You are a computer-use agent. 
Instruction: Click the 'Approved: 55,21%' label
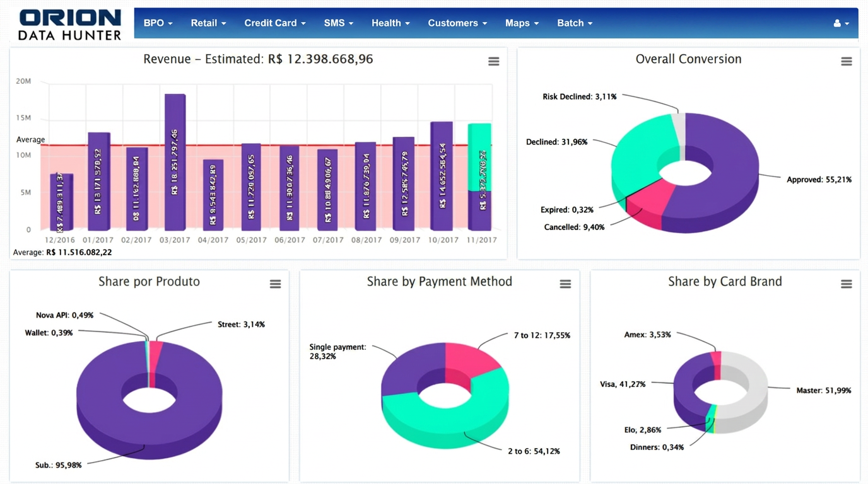click(819, 180)
